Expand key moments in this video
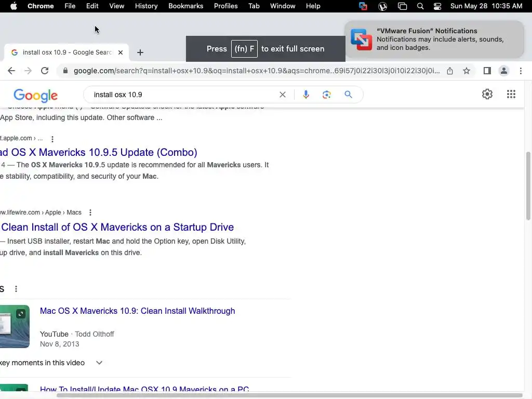This screenshot has height=399, width=532. (x=99, y=363)
